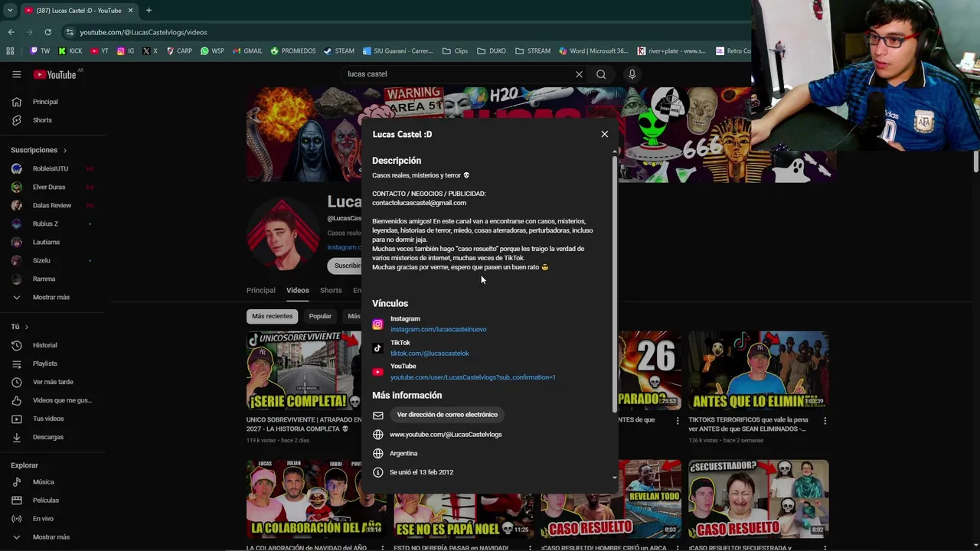Switch to the Videos channel tab
This screenshot has width=980, height=551.
[x=298, y=291]
